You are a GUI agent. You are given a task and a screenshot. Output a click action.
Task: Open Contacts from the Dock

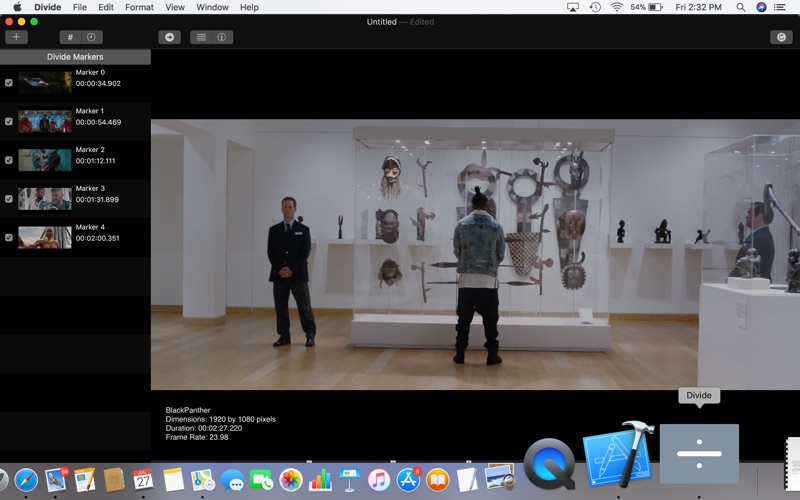[x=114, y=480]
